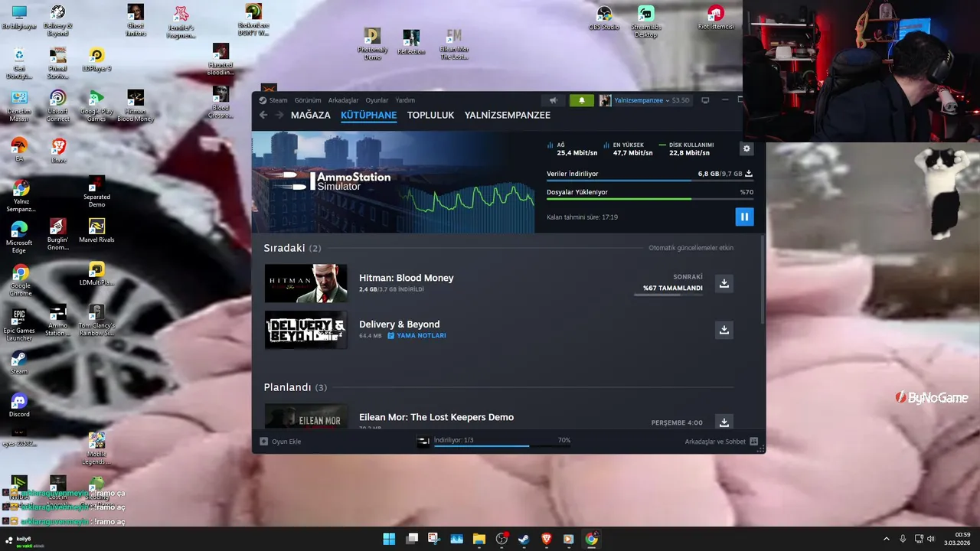Image resolution: width=980 pixels, height=551 pixels.
Task: Go forward in Steam navigation
Action: [279, 115]
